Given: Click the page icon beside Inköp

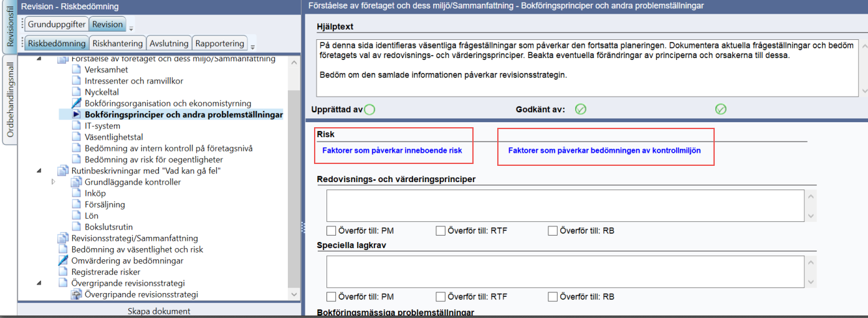Looking at the screenshot, I should pyautogui.click(x=77, y=193).
